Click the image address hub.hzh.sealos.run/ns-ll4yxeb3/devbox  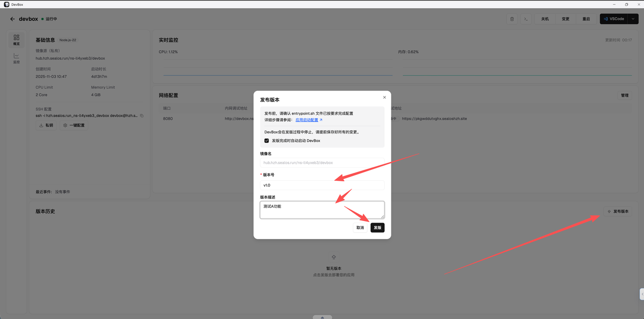point(70,58)
